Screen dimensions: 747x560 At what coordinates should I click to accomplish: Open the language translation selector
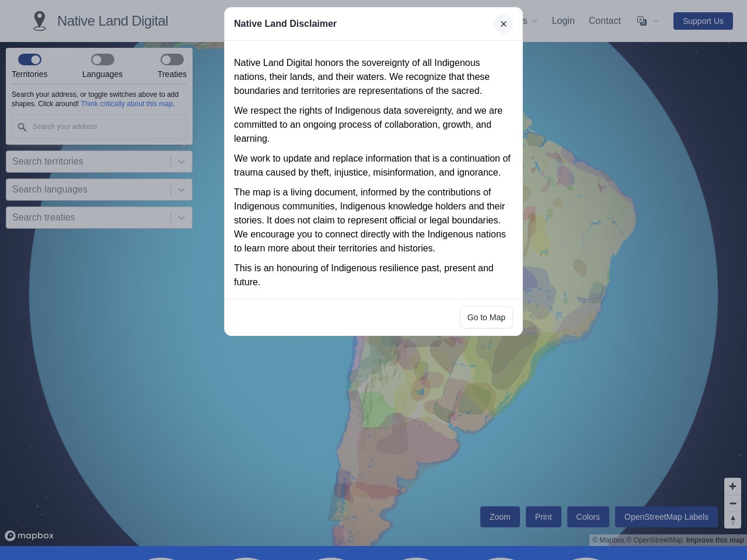[x=642, y=21]
